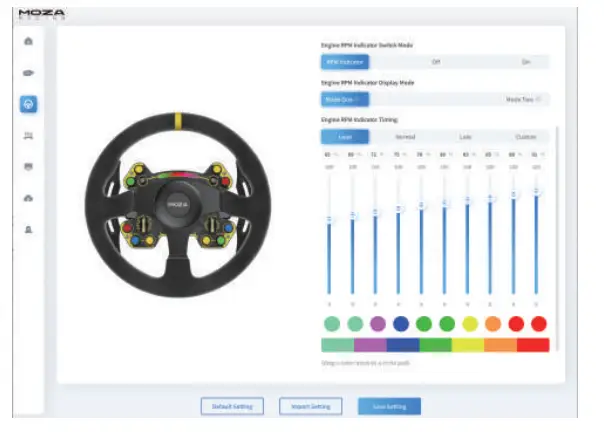Click the Import Setting button
604x432 pixels.
pos(311,406)
